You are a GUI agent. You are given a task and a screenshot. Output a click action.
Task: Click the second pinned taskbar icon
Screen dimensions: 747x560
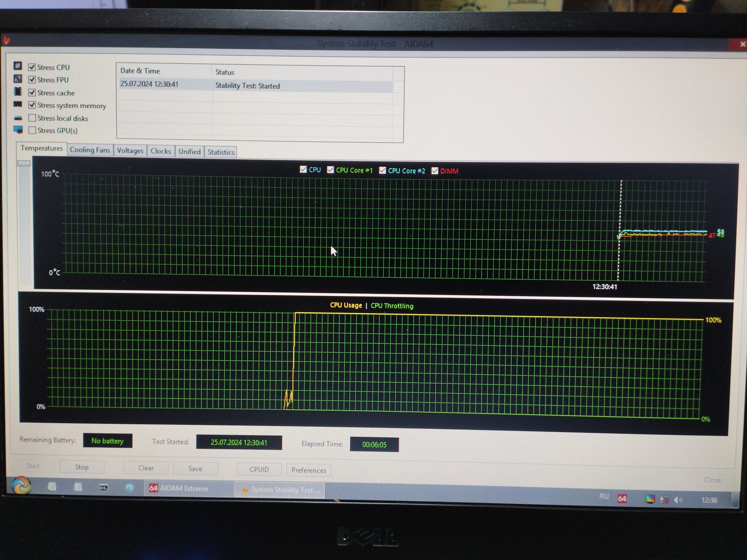[x=78, y=487]
